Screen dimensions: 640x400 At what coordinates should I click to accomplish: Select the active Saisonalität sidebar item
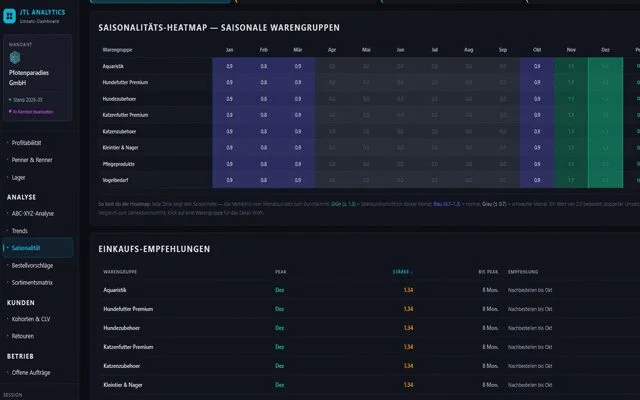tap(38, 248)
